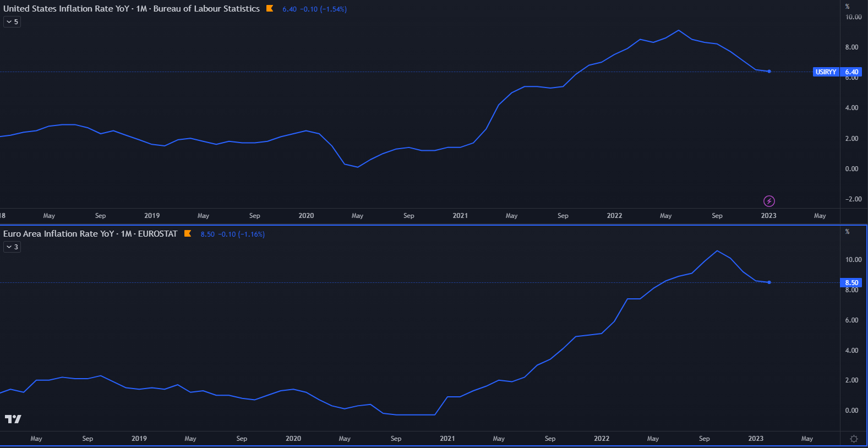Click the last data point on the Euro line
Viewport: 868px width, 448px height.
click(769, 282)
